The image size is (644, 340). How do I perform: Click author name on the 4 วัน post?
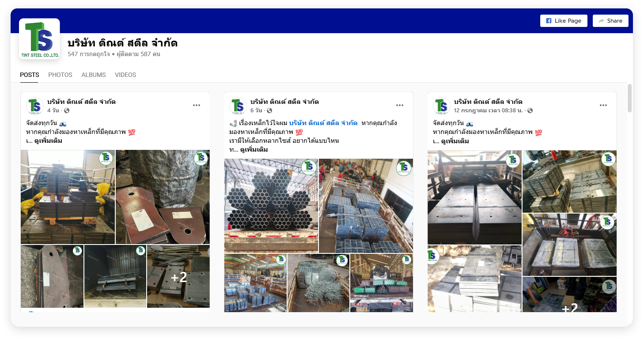[81, 102]
